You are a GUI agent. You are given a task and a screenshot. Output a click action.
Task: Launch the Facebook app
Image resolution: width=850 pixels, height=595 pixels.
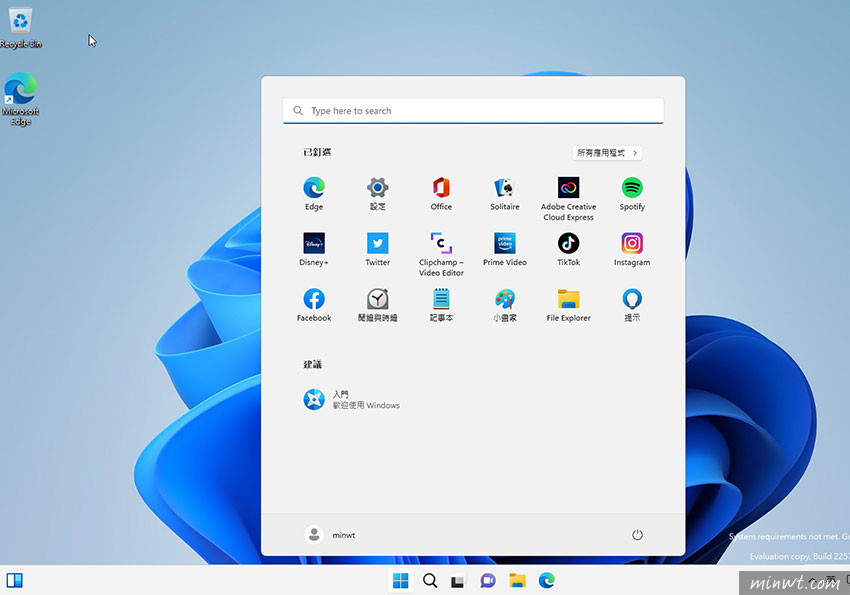[x=314, y=305]
